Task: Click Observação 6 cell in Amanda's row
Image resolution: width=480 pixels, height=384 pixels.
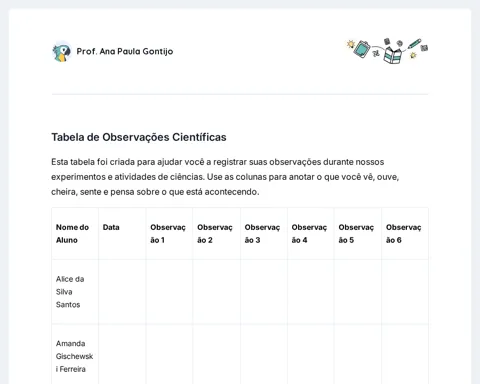Action: point(405,356)
